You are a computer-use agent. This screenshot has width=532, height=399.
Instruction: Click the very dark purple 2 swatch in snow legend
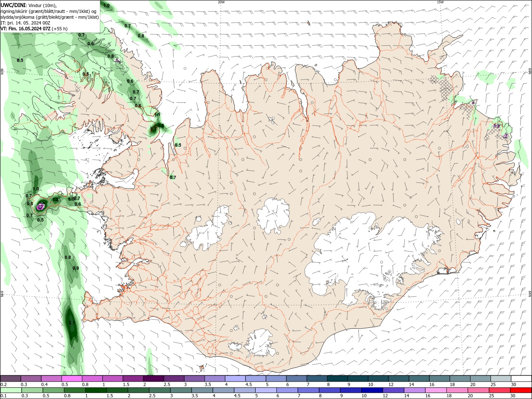pos(153,379)
